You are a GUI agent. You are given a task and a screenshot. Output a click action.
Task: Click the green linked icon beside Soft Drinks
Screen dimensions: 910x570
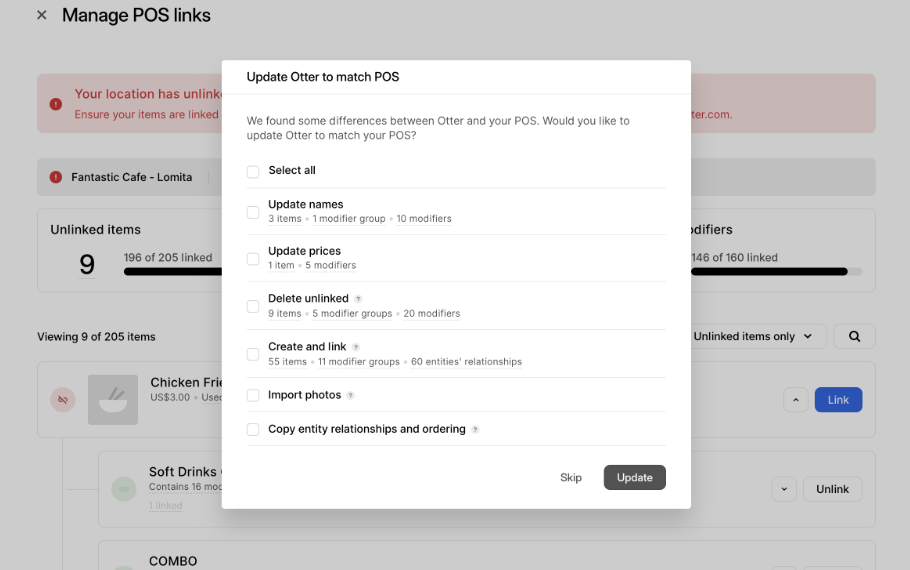[124, 489]
